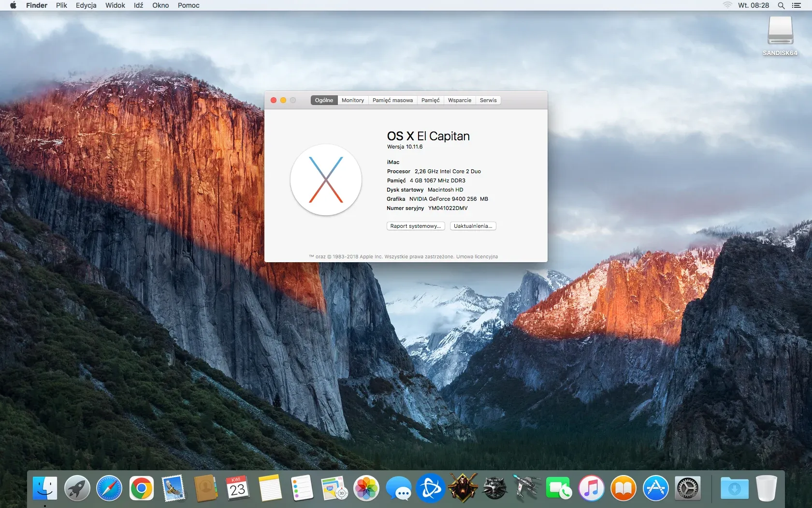Open the Okno menu

point(160,5)
